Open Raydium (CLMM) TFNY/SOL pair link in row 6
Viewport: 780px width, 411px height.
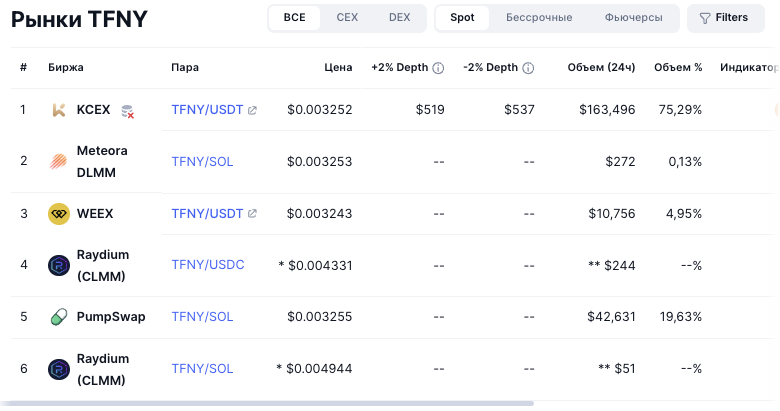tap(202, 369)
